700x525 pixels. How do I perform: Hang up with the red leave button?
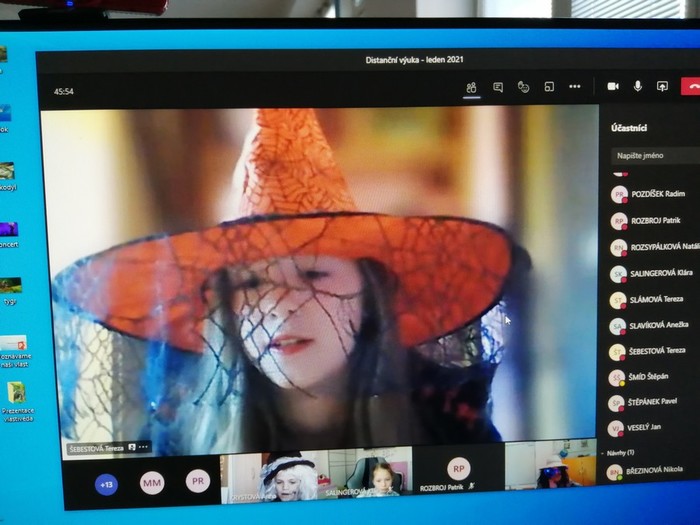pos(690,87)
